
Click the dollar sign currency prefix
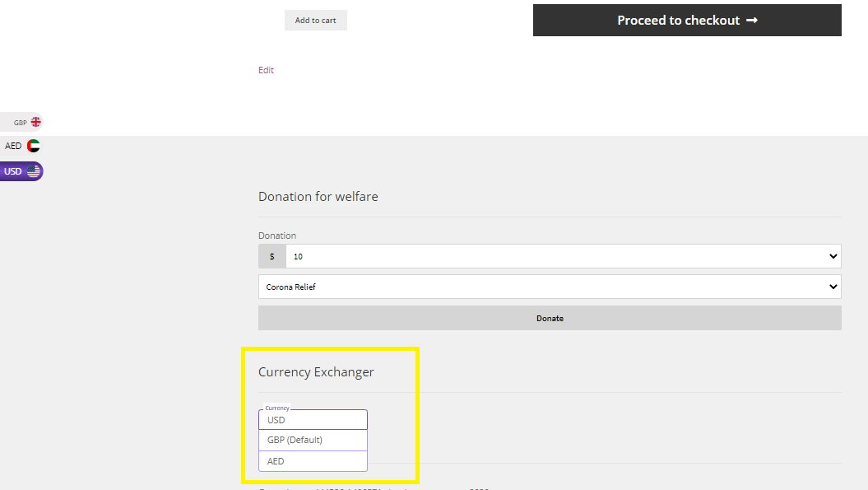(x=272, y=257)
